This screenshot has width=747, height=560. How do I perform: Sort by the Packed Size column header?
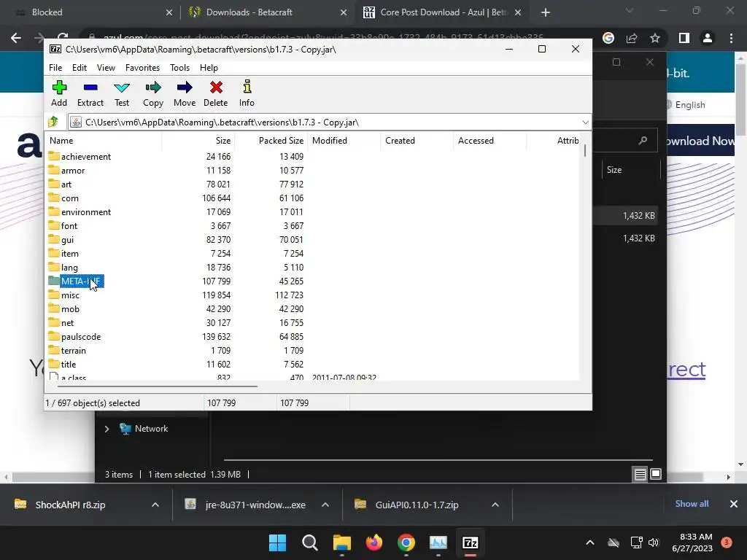271,141
